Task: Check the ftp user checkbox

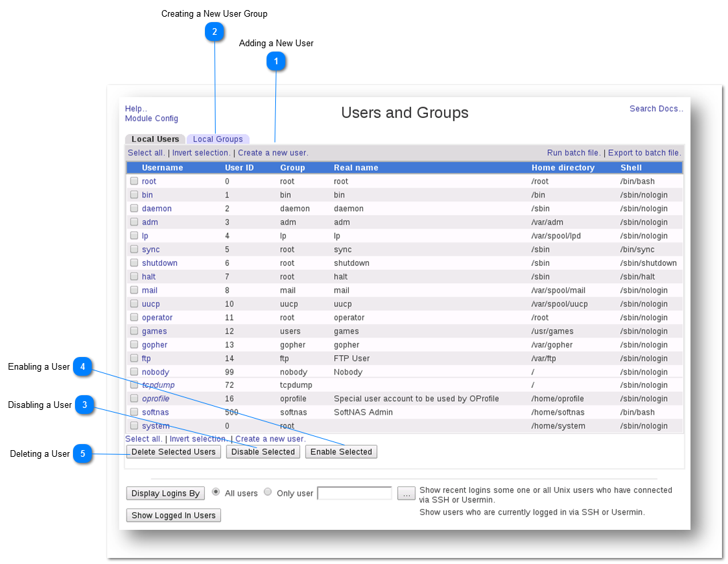Action: point(134,358)
